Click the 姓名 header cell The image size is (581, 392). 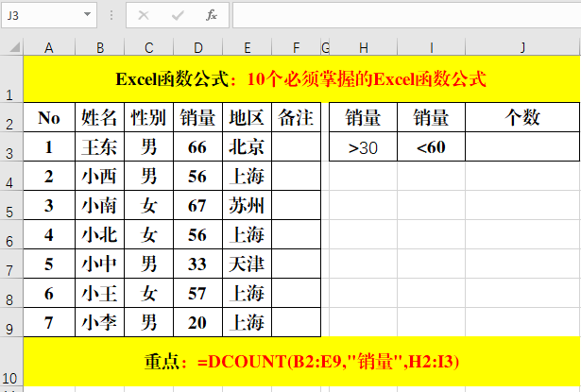(x=100, y=117)
